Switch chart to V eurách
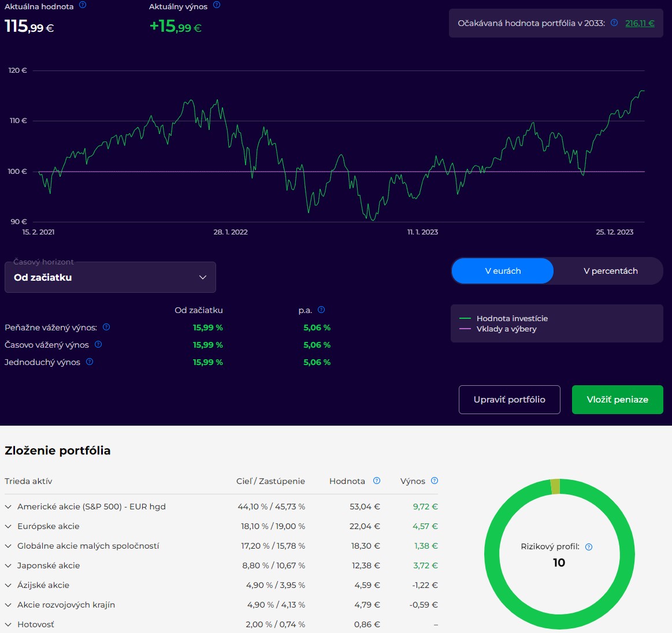672x633 pixels. click(503, 271)
